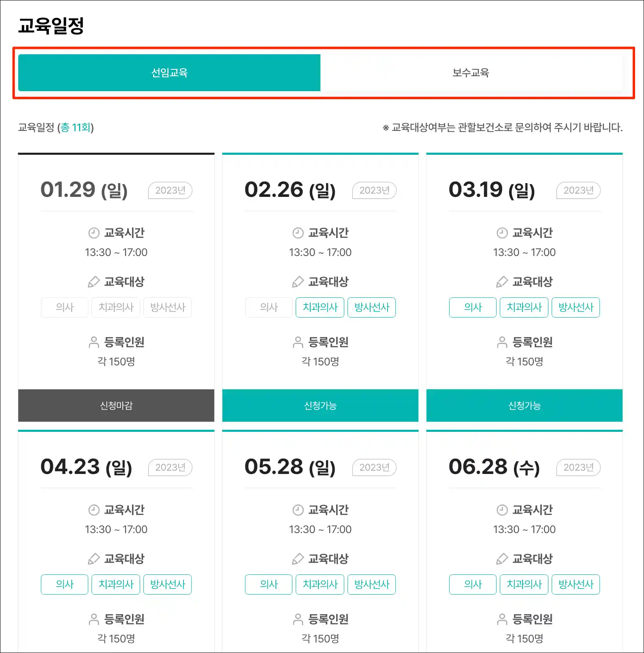Viewport: 644px width, 653px height.
Task: Click the person icon in the 02.26 card
Action: tap(298, 342)
